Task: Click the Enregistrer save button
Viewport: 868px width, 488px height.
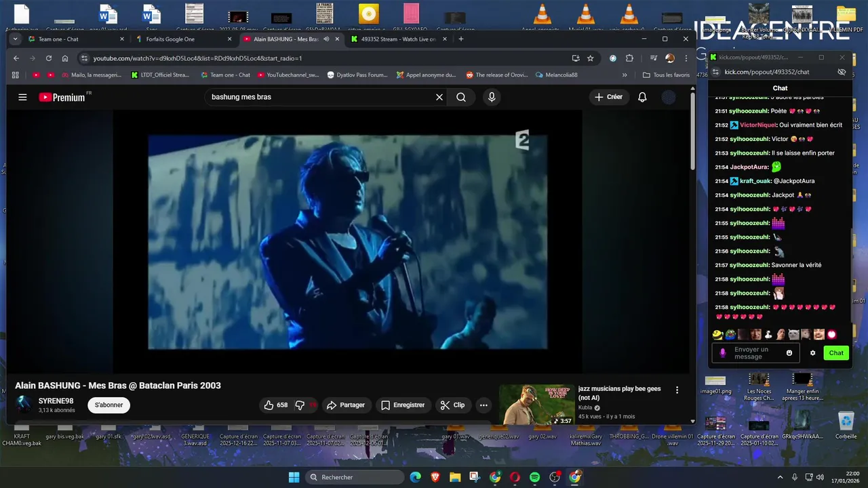Action: click(403, 405)
